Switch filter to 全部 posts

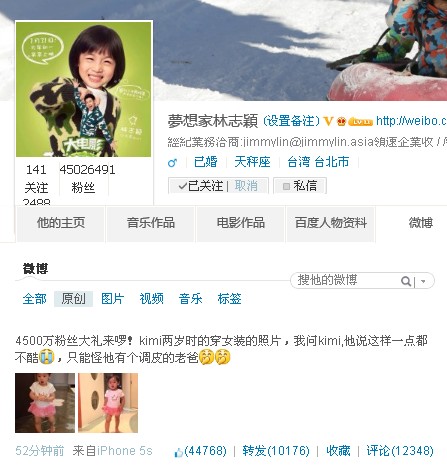[x=34, y=299]
